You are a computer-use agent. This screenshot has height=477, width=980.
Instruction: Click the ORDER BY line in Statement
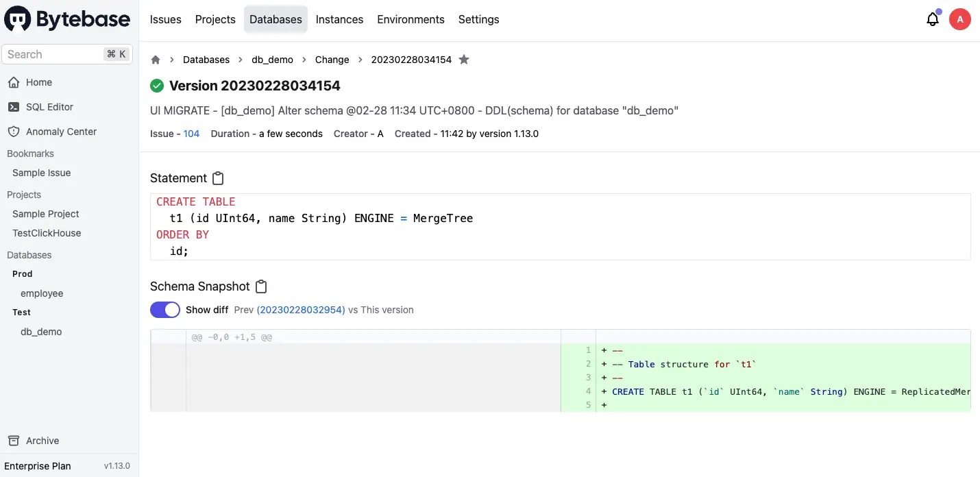(x=183, y=234)
